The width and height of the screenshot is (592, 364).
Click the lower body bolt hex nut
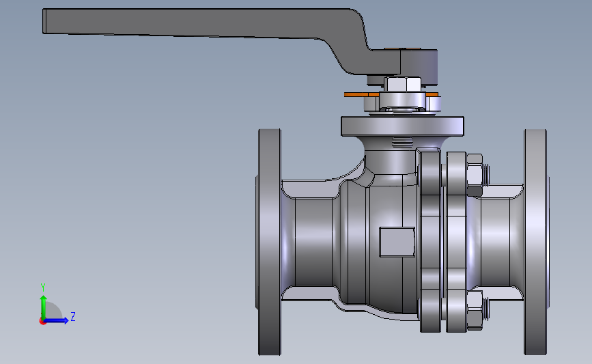click(x=475, y=309)
